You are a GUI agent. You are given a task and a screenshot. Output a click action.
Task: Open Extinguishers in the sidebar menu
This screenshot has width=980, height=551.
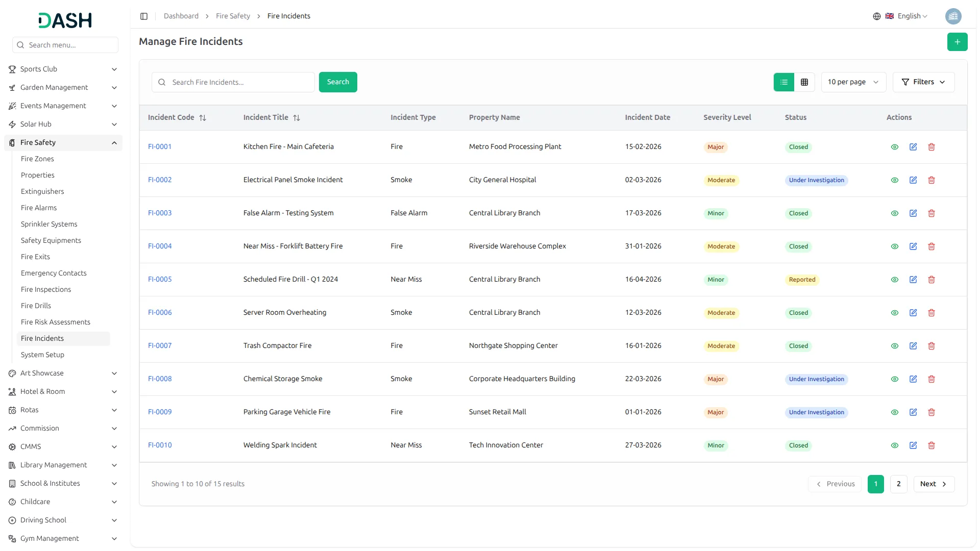click(x=42, y=191)
